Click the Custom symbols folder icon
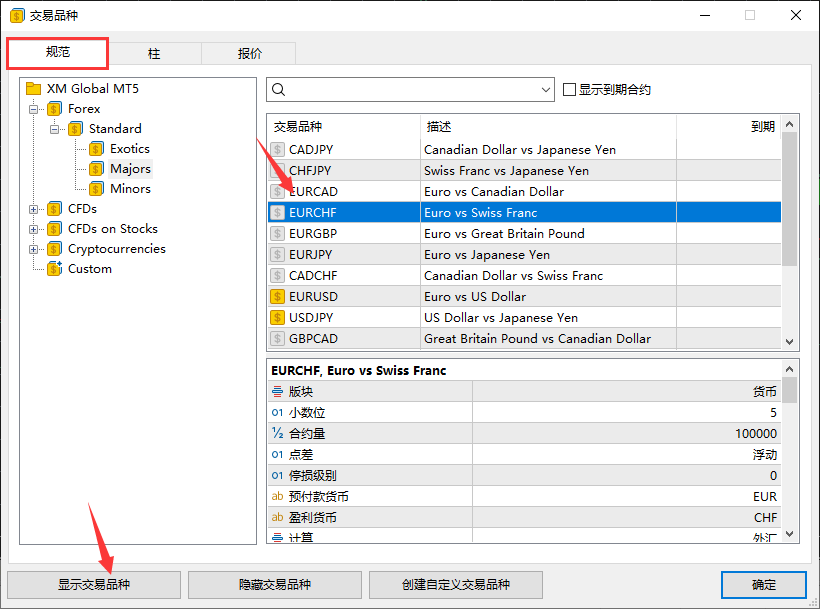Viewport: 820px width, 609px height. pos(55,269)
